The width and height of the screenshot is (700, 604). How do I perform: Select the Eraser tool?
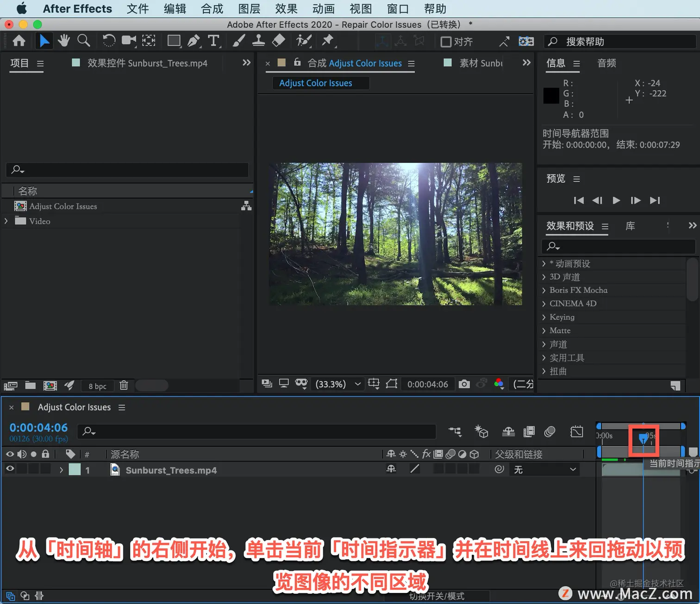[278, 41]
